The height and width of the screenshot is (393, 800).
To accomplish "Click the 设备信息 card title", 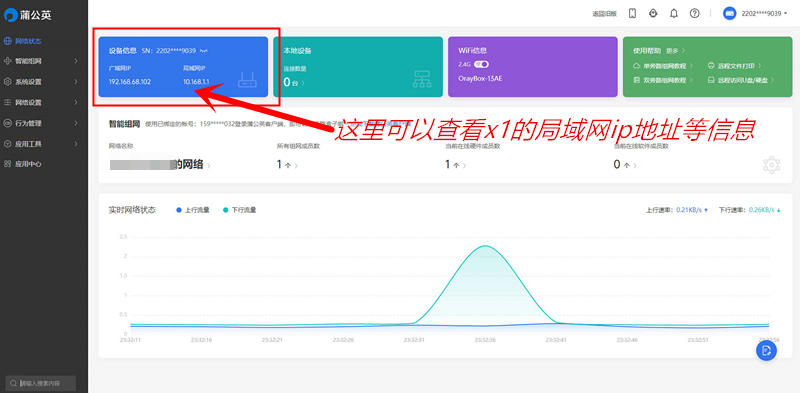I will coord(122,51).
